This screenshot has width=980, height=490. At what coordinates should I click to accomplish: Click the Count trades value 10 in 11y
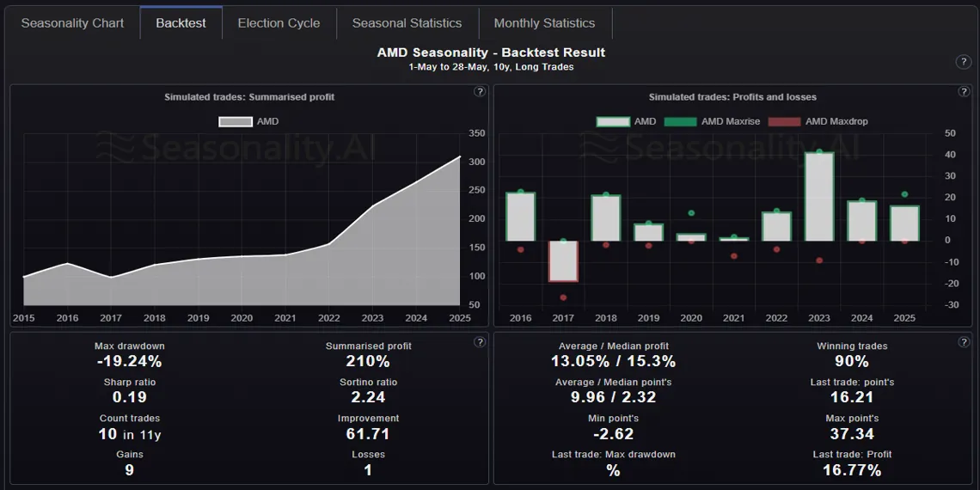coord(129,434)
